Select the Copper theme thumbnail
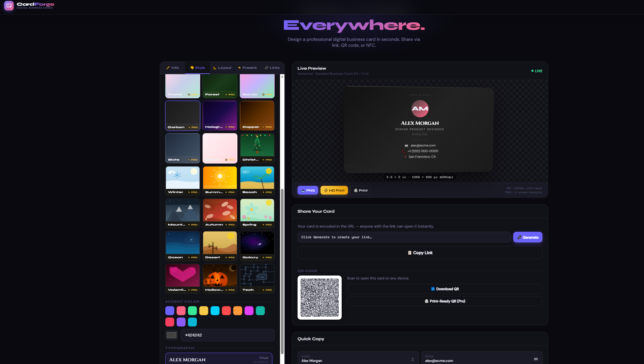The width and height of the screenshot is (644, 364). click(257, 116)
